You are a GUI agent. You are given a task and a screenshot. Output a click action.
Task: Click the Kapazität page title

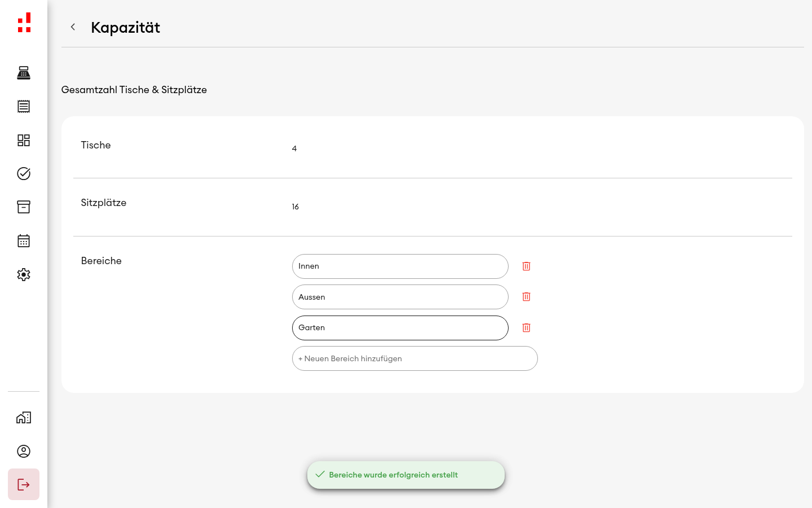coord(125,28)
